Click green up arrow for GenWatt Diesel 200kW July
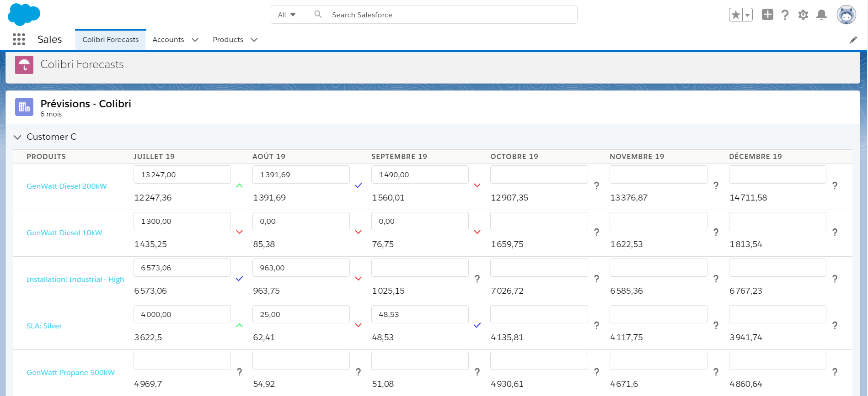The width and height of the screenshot is (868, 396). [x=239, y=186]
